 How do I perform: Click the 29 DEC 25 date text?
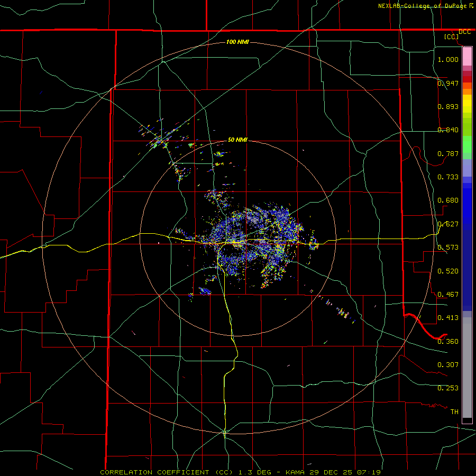pyautogui.click(x=331, y=472)
